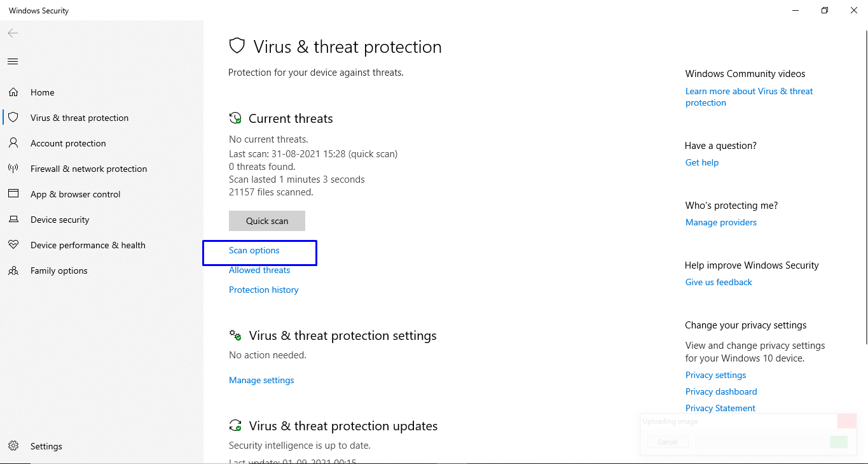Click the Device security laptop icon
The height and width of the screenshot is (464, 868).
point(13,220)
